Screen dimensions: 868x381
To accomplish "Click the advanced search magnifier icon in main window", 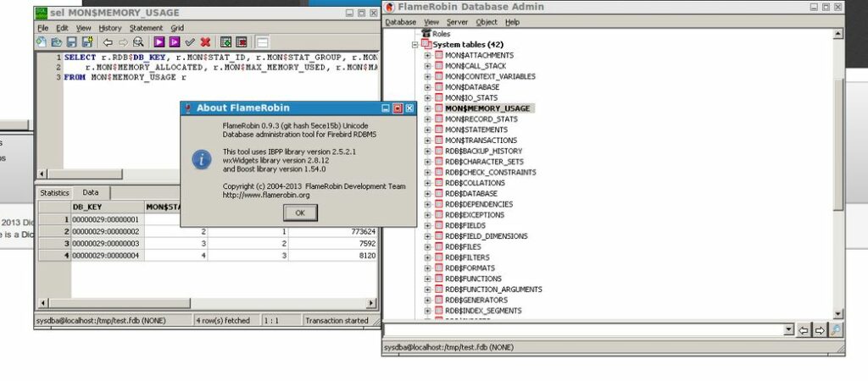I will [835, 331].
